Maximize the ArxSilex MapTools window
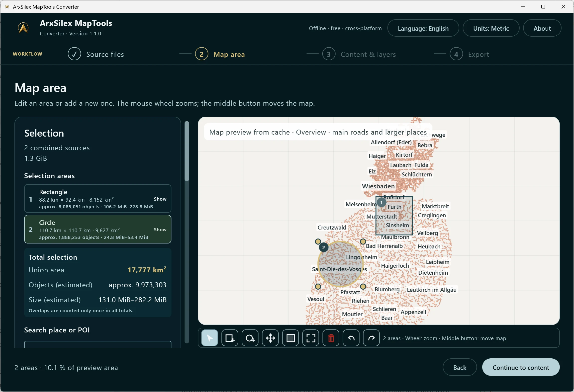 point(543,7)
